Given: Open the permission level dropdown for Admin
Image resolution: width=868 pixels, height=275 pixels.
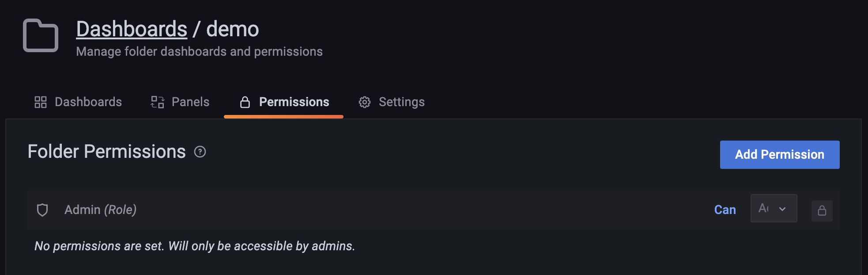Looking at the screenshot, I should (x=774, y=208).
